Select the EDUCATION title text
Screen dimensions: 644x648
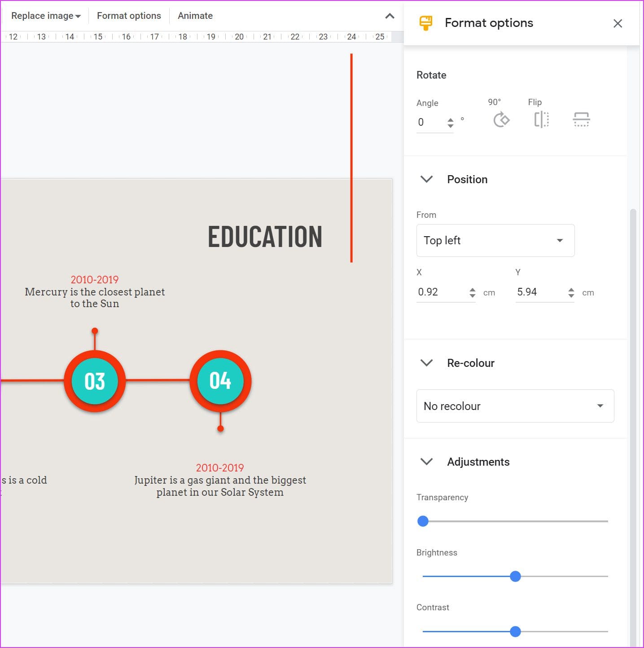click(265, 237)
